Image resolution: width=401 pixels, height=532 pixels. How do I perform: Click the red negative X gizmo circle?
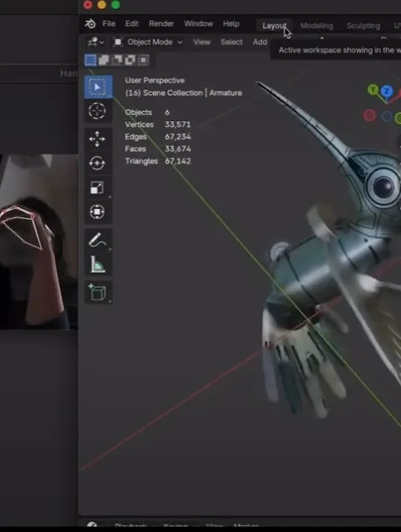pos(369,116)
